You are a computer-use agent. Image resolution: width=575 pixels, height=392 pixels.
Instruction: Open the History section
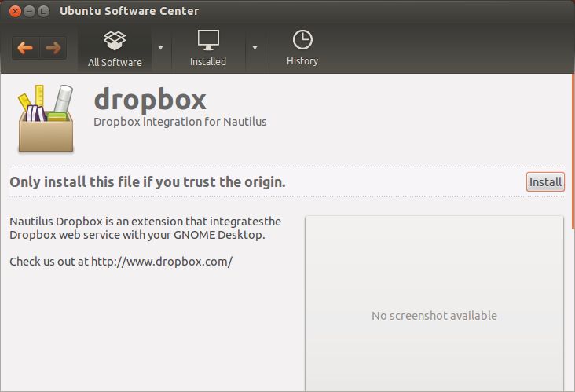click(x=302, y=49)
